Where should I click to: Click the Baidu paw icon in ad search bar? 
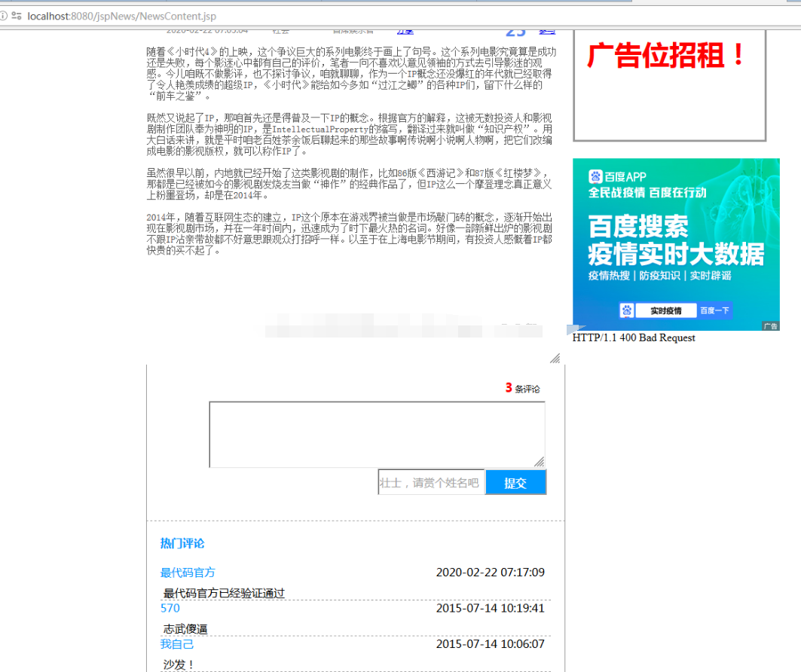627,310
